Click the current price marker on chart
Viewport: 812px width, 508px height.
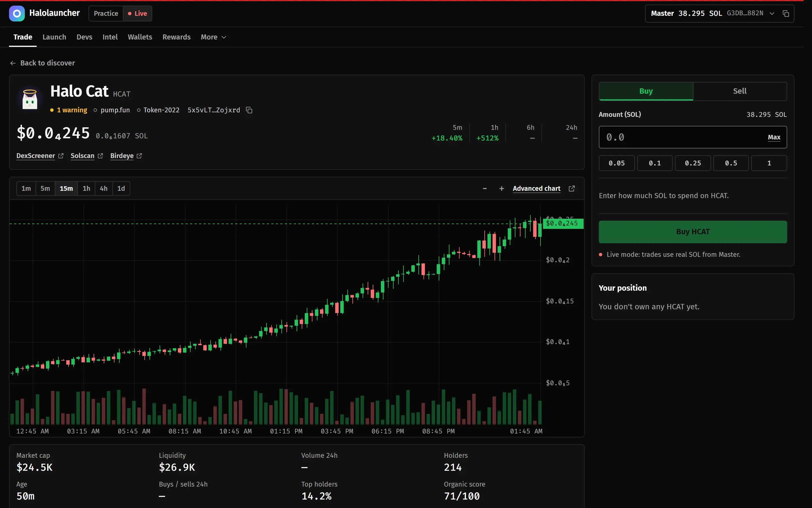tap(563, 224)
